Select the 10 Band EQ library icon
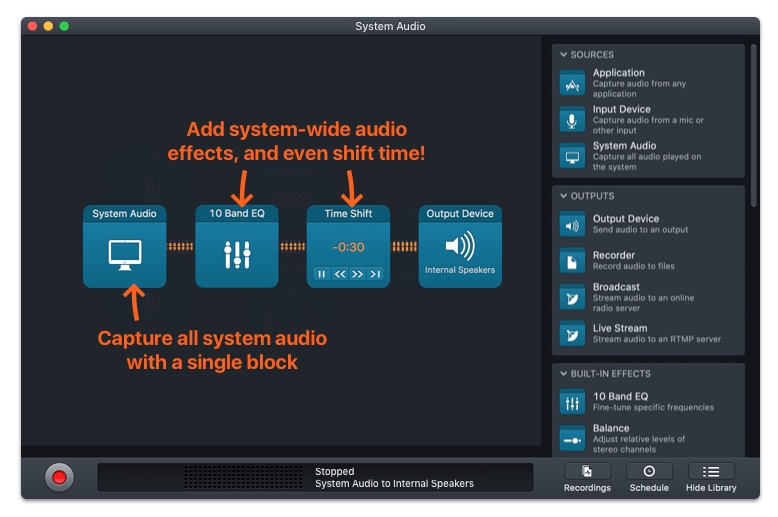 click(x=572, y=402)
